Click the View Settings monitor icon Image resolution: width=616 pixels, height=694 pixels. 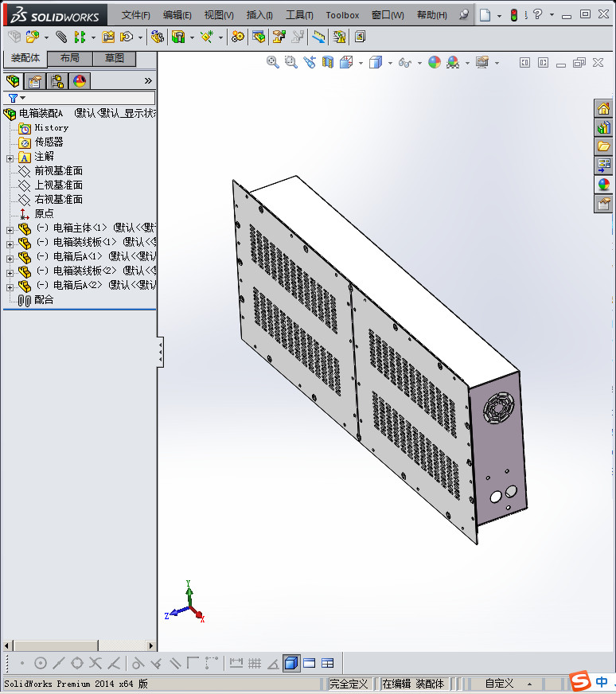coord(482,62)
